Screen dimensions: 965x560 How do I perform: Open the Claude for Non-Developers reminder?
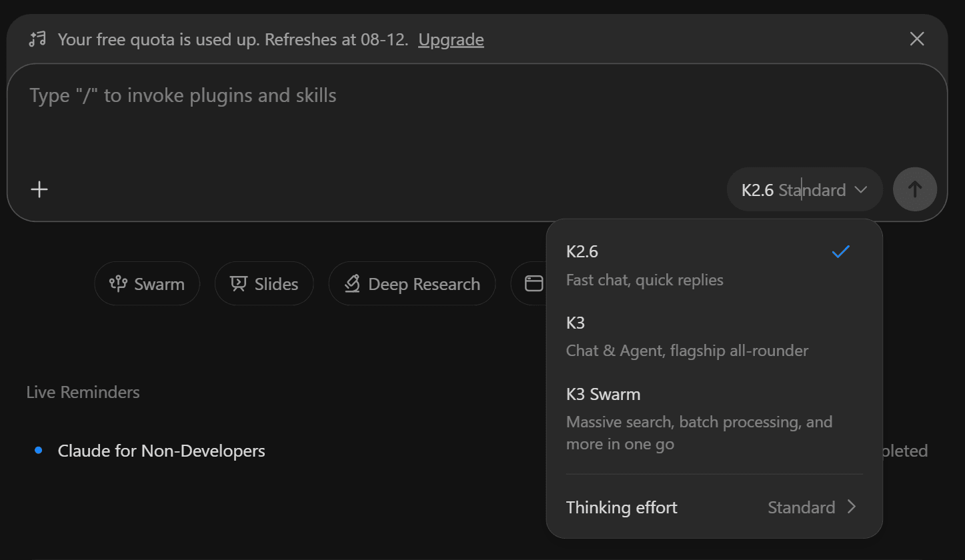pyautogui.click(x=161, y=451)
